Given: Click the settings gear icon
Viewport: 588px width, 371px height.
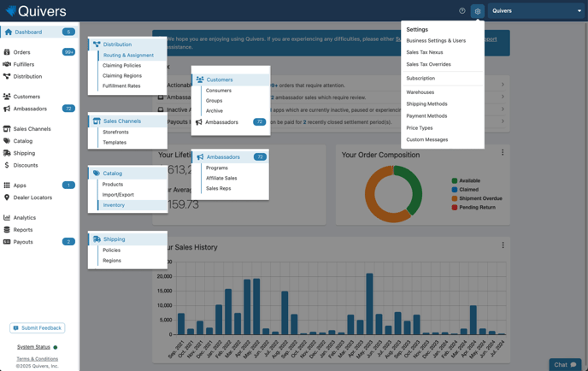Looking at the screenshot, I should point(478,11).
